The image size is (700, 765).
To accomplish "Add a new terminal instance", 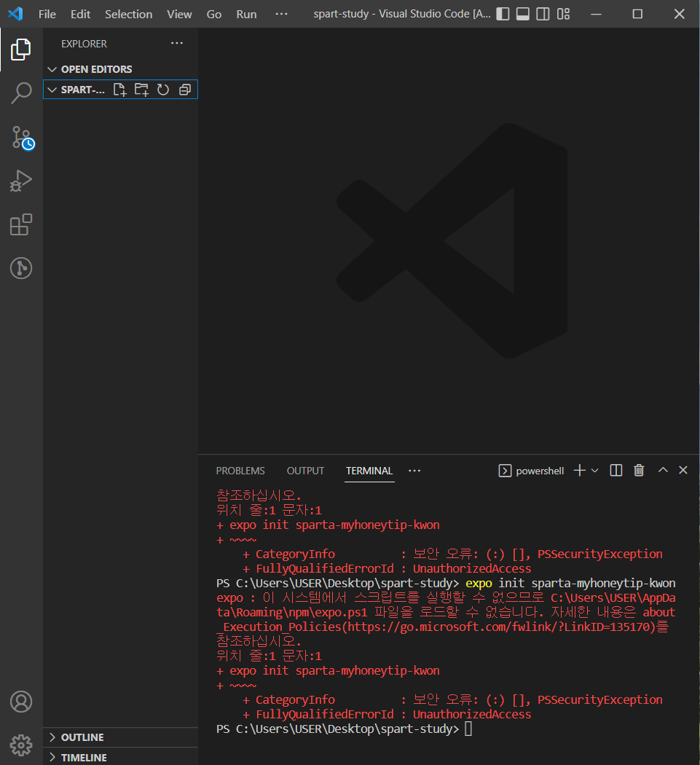I will coord(580,471).
